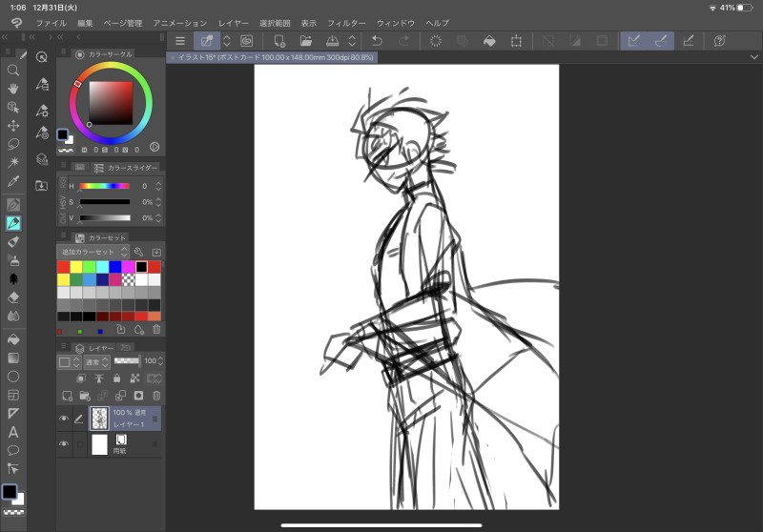Viewport: 763px width, 532px height.
Task: Hide the 用紙 paper layer eye icon
Action: (x=64, y=444)
